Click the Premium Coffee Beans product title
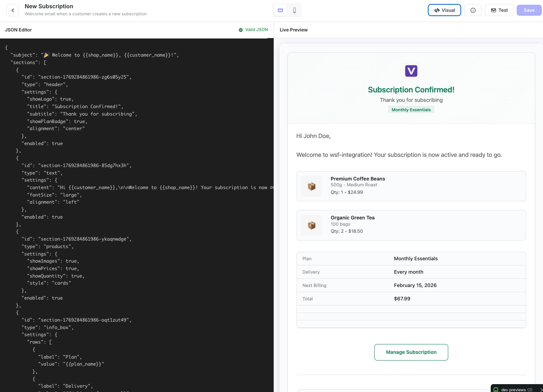The width and height of the screenshot is (543, 392). (x=358, y=179)
